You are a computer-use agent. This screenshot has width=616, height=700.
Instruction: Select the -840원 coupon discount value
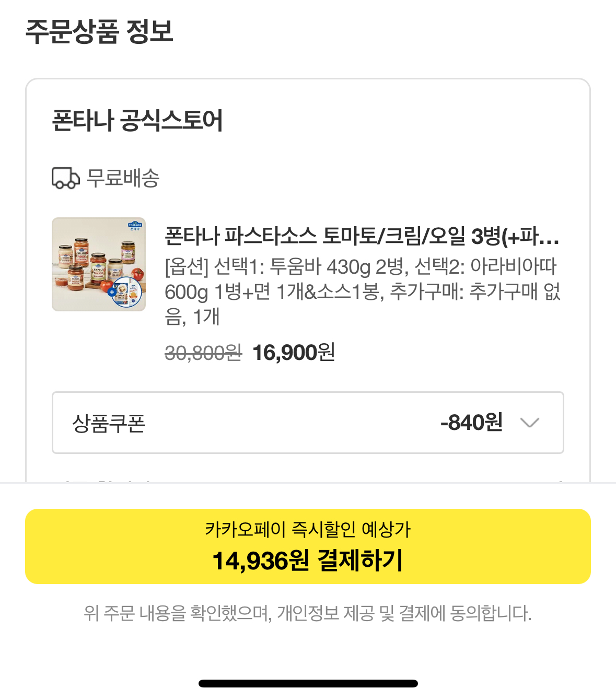(471, 423)
